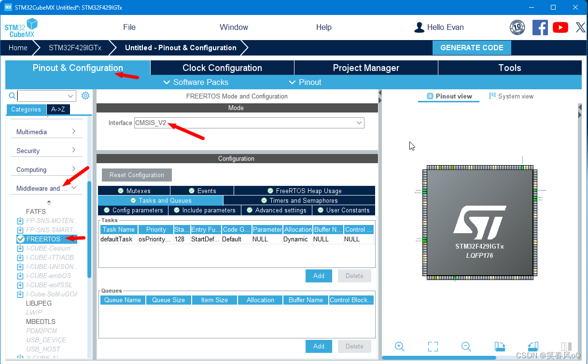The width and height of the screenshot is (588, 364).
Task: Download the I-CUBE-UNISON pack icon
Action: point(20,266)
